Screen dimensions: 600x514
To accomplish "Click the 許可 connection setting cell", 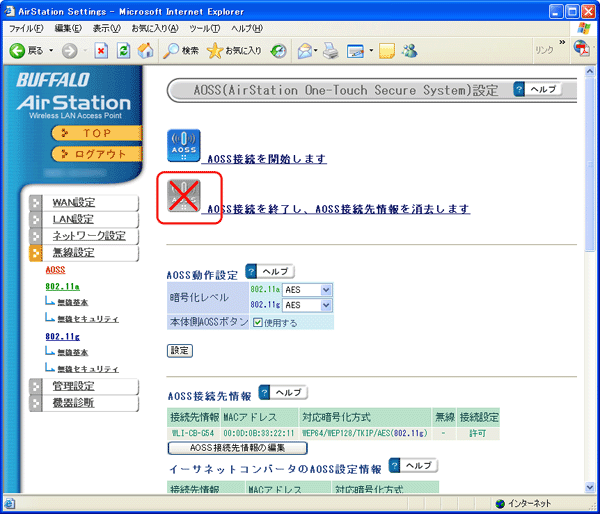I will pyautogui.click(x=478, y=433).
